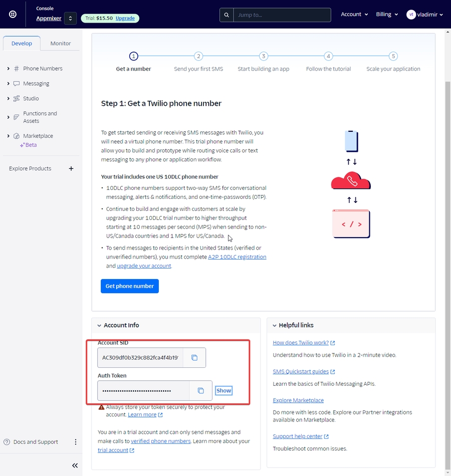This screenshot has width=451, height=476.
Task: Switch to the Monitor tab
Action: (x=61, y=44)
